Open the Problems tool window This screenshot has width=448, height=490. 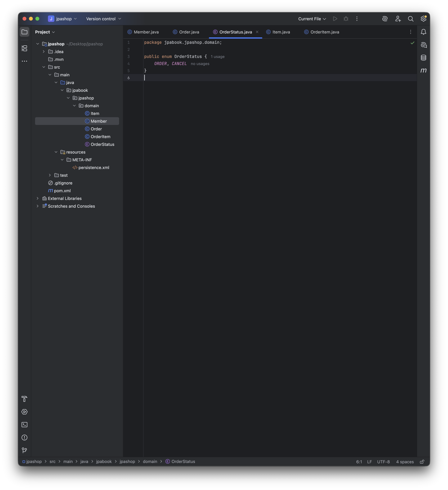click(x=24, y=438)
